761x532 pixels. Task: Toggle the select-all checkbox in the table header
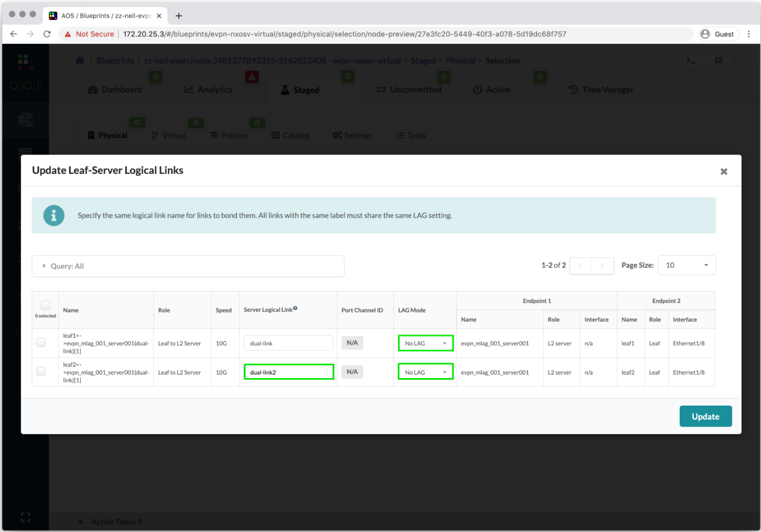click(x=45, y=305)
